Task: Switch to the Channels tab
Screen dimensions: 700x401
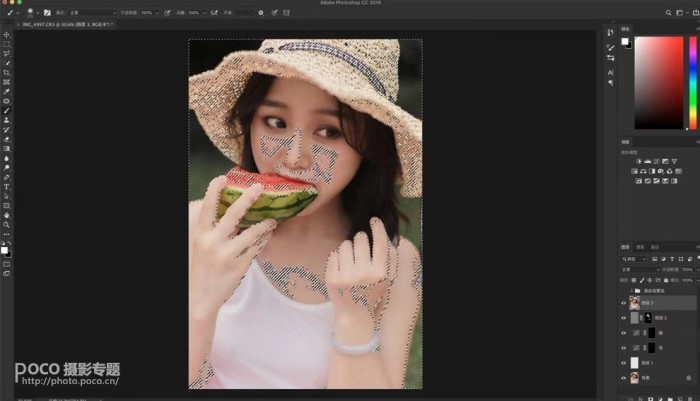Action: pos(640,247)
